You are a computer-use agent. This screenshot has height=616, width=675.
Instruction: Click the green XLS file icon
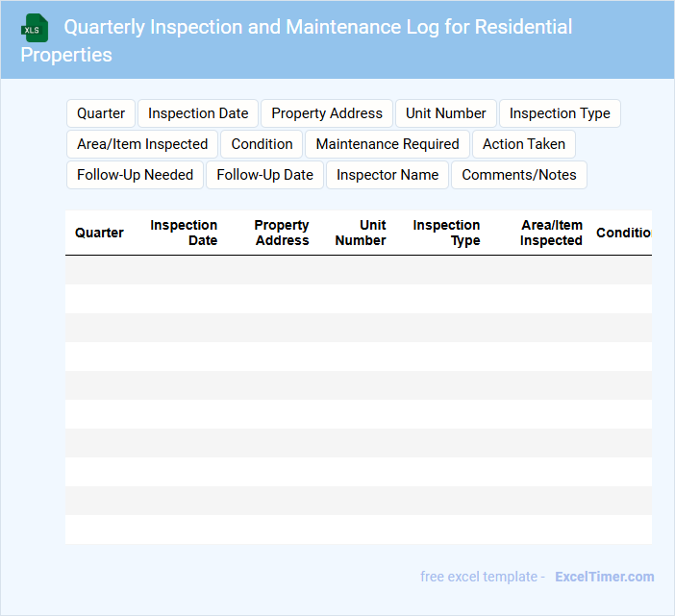click(35, 28)
